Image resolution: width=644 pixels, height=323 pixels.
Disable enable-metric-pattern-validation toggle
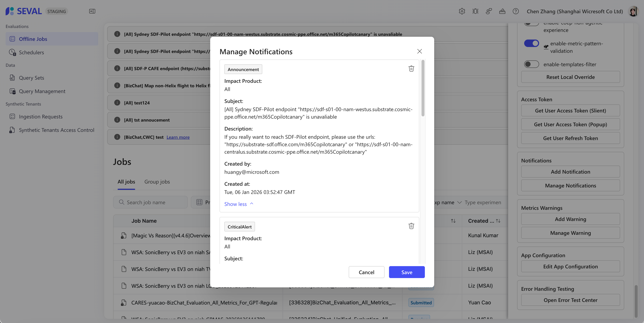tap(531, 43)
